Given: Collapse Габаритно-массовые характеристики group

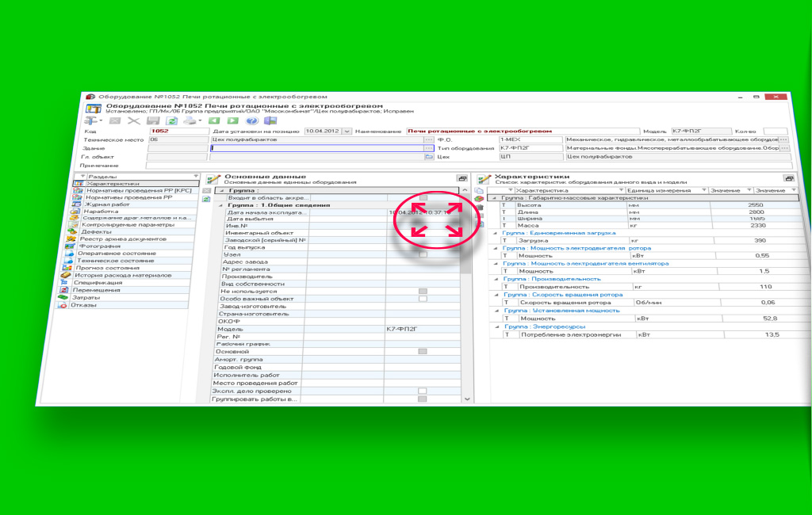Looking at the screenshot, I should point(493,198).
